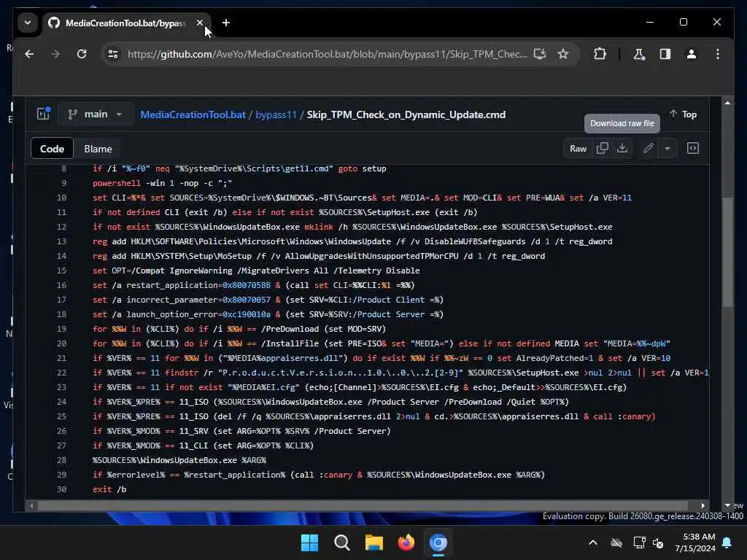Open the bypass11 folder breadcrumb
Image resolution: width=747 pixels, height=560 pixels.
point(276,114)
